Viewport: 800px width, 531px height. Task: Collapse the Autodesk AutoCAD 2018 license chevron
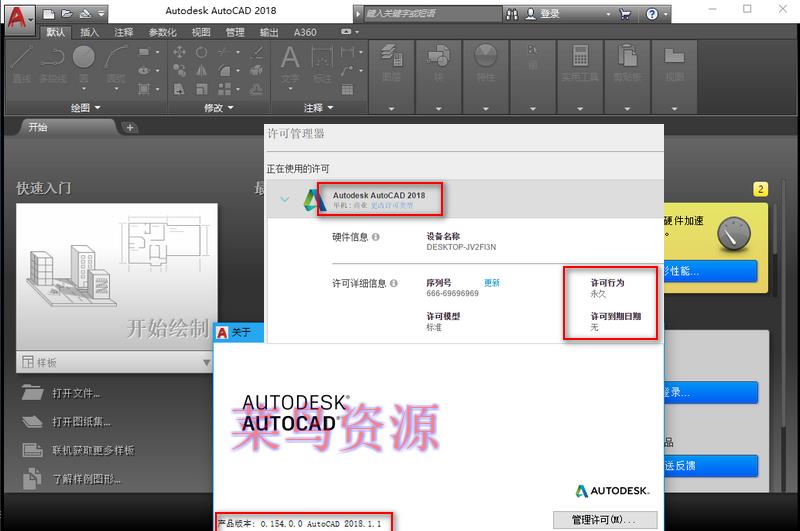[285, 199]
